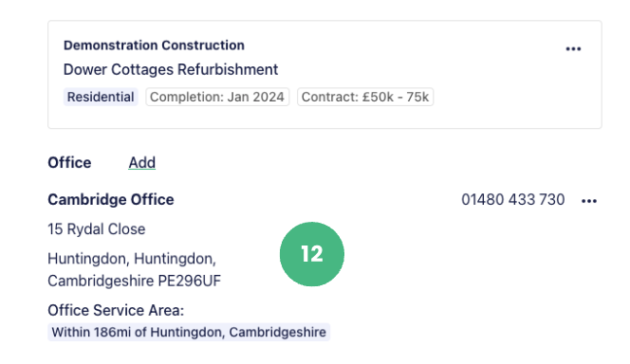Open the Cambridge Office options menu
Image resolution: width=630 pixels, height=364 pixels.
588,201
